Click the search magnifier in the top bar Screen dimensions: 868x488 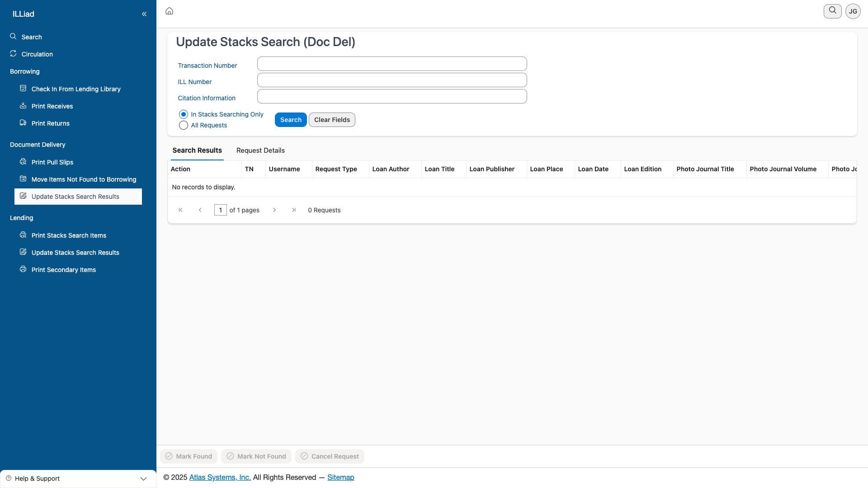pyautogui.click(x=832, y=10)
